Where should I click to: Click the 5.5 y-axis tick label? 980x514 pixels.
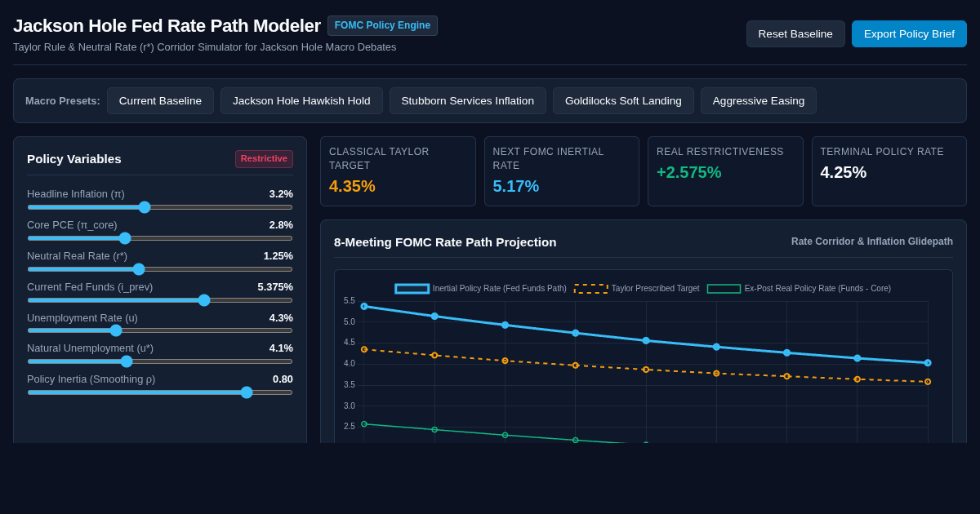[350, 301]
